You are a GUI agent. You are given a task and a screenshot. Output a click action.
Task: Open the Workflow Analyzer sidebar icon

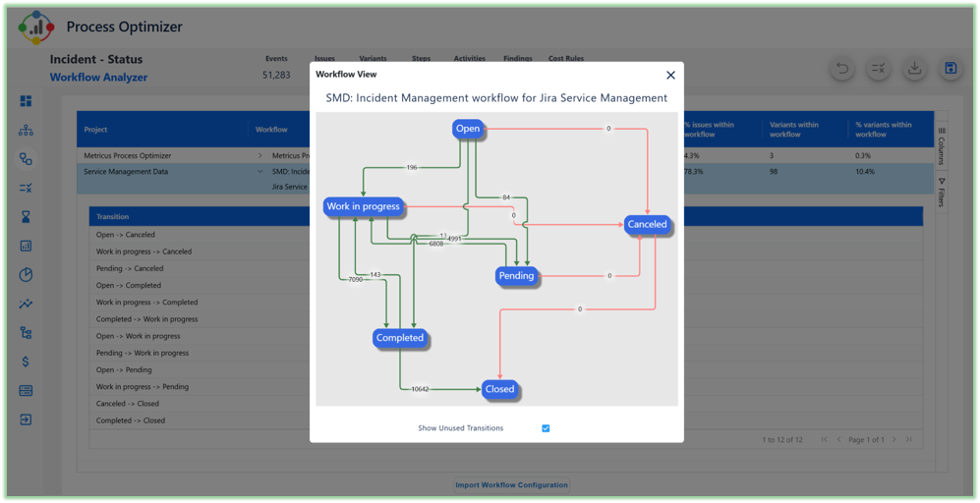click(26, 159)
